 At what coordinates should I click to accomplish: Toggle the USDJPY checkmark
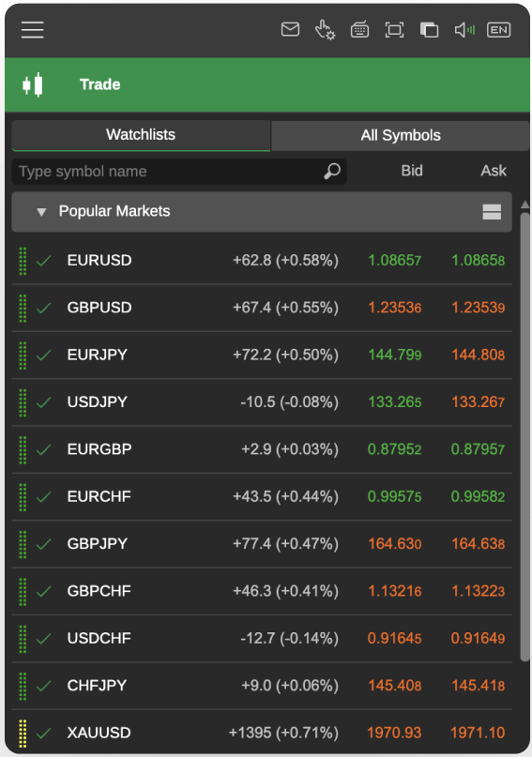click(x=44, y=402)
